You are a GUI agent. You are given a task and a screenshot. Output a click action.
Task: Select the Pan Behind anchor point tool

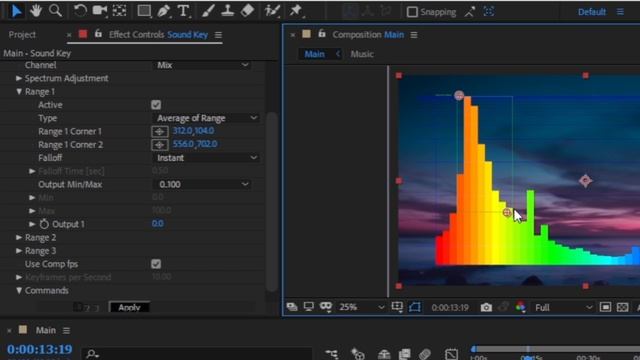tap(119, 11)
